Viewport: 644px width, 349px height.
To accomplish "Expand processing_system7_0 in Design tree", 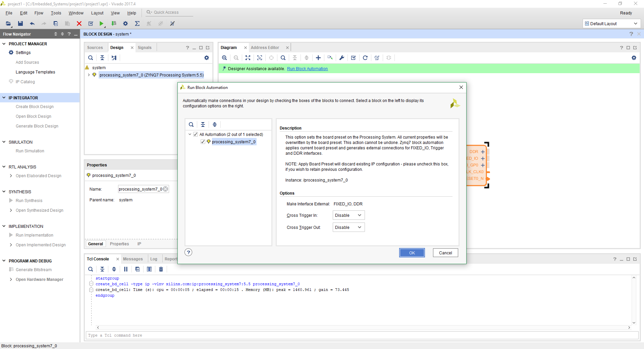I will pyautogui.click(x=89, y=75).
